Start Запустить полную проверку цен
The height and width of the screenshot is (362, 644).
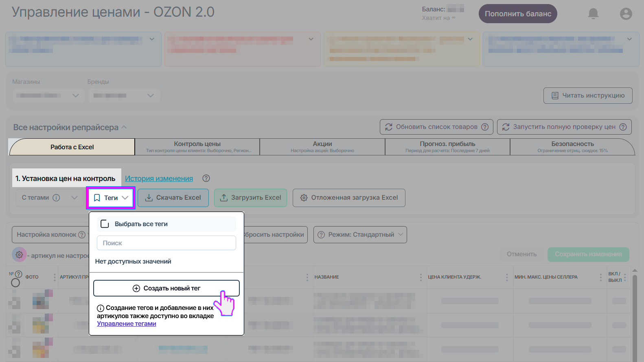564,127
